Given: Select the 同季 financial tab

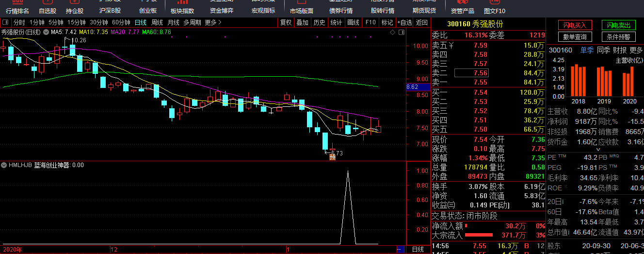Looking at the screenshot, I should tap(603, 50).
